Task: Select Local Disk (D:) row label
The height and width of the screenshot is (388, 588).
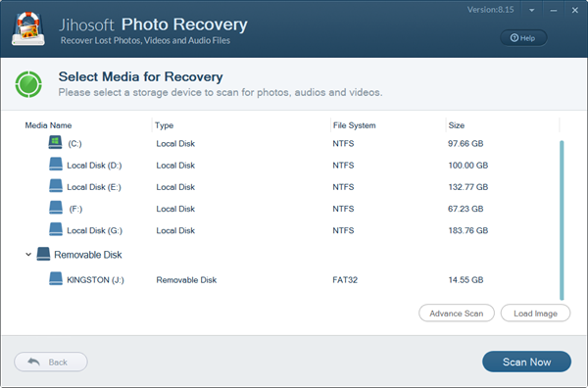Action: tap(94, 166)
